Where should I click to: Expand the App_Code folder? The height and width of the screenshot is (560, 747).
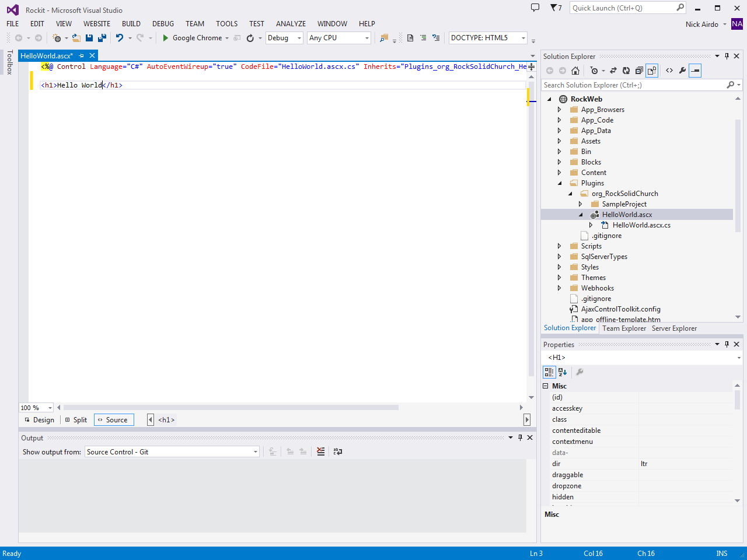point(559,120)
